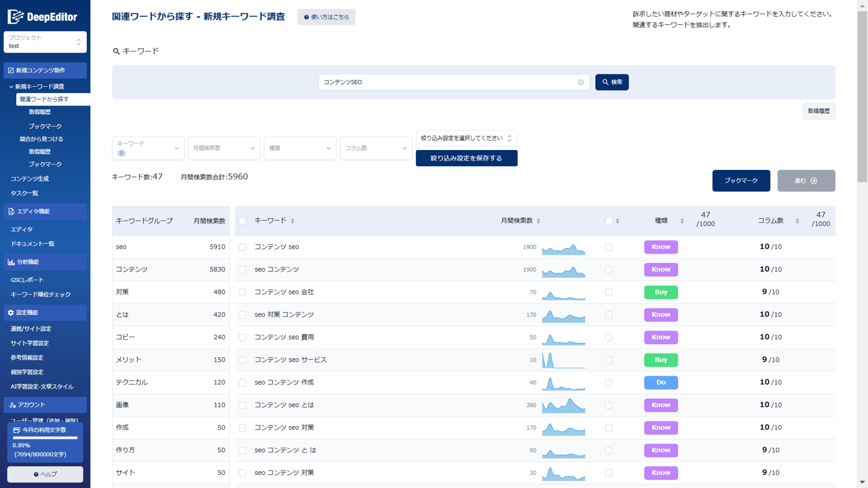Image resolution: width=868 pixels, height=488 pixels.
Task: Click the ヘルプ button in sidebar
Action: pos(45,474)
